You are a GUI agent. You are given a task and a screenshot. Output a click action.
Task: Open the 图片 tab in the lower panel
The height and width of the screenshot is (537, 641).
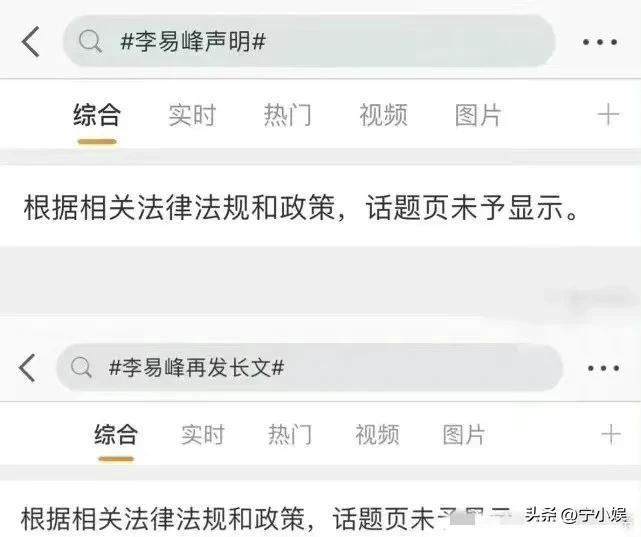click(x=464, y=434)
